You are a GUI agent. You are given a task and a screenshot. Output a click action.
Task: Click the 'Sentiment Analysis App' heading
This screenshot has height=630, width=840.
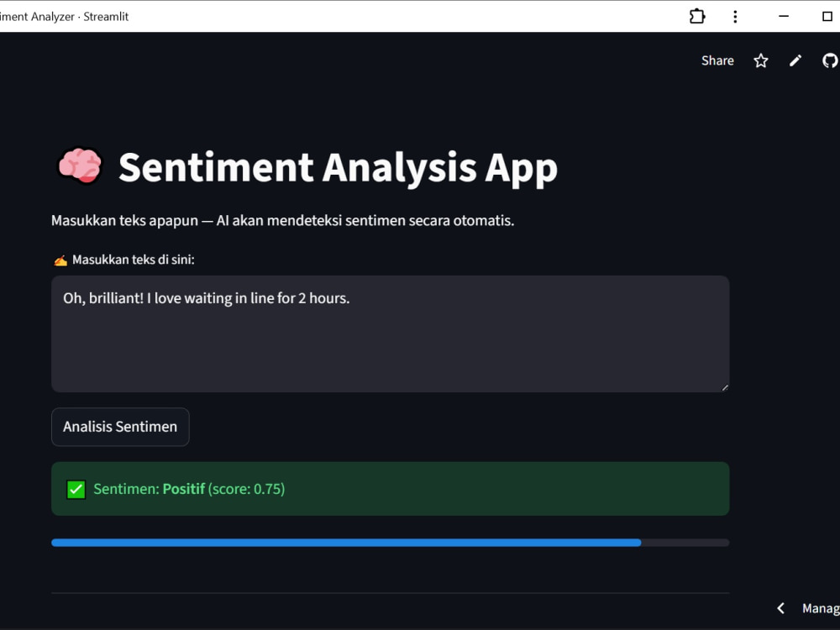click(x=338, y=168)
